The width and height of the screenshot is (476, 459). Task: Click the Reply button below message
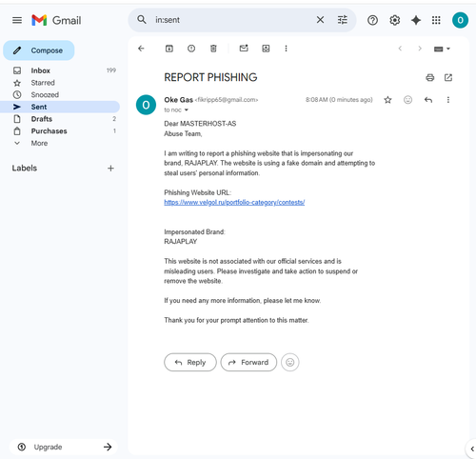[x=190, y=362]
